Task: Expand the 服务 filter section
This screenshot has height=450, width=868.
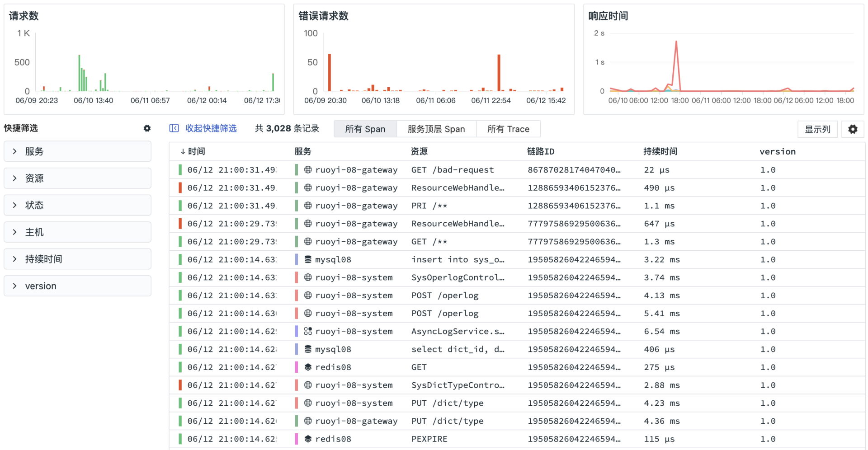Action: tap(77, 151)
